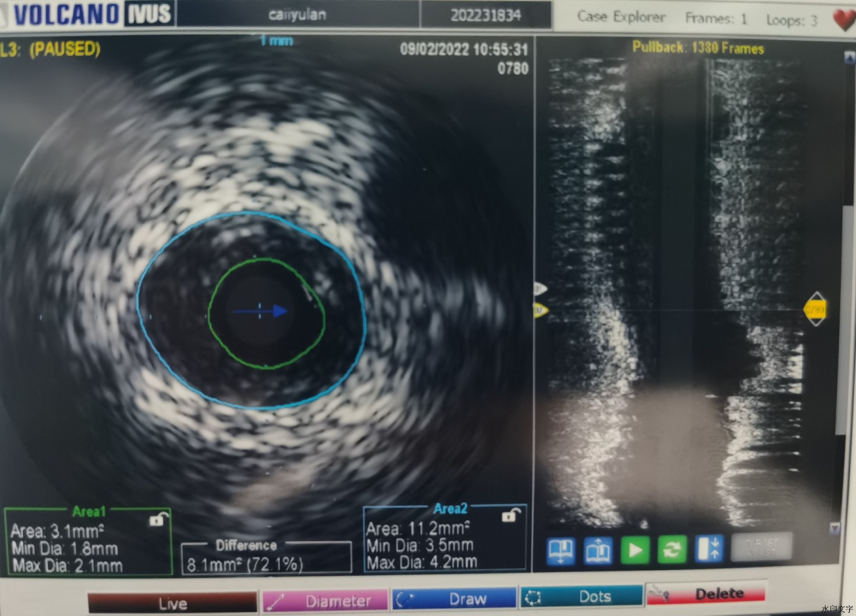
Task: Toggle the Area1 lock icon
Action: (156, 520)
